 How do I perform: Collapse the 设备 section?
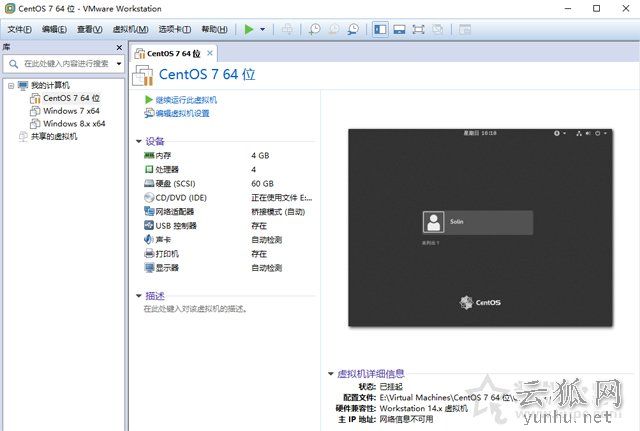tap(139, 142)
